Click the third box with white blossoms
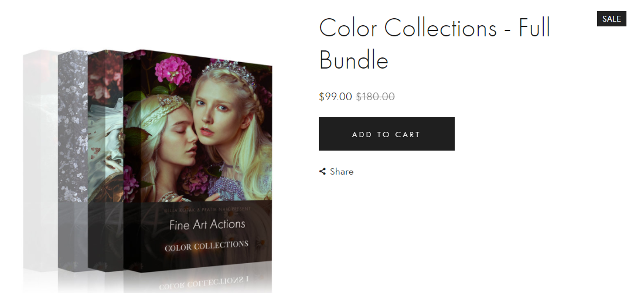644x293 pixels. pyautogui.click(x=73, y=160)
